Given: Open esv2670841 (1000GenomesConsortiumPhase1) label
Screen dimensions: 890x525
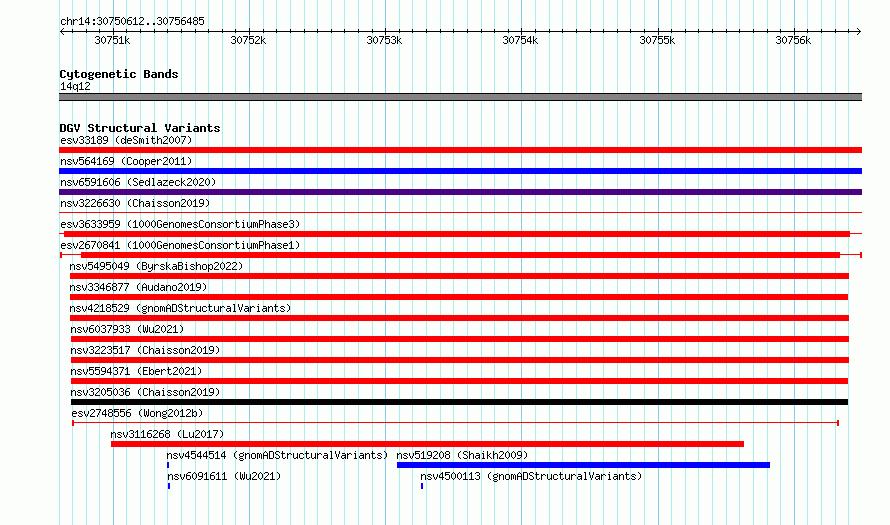Looking at the screenshot, I should point(180,245).
